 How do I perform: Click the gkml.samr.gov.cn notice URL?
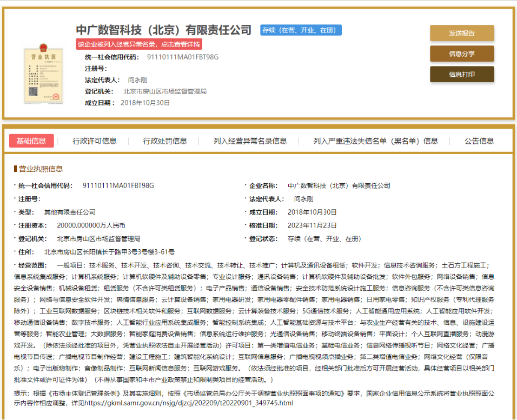coord(189,403)
